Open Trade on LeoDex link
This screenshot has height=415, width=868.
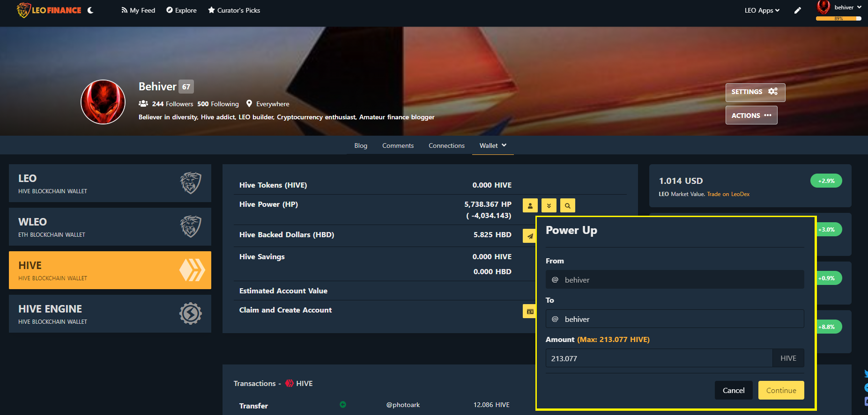pyautogui.click(x=728, y=194)
